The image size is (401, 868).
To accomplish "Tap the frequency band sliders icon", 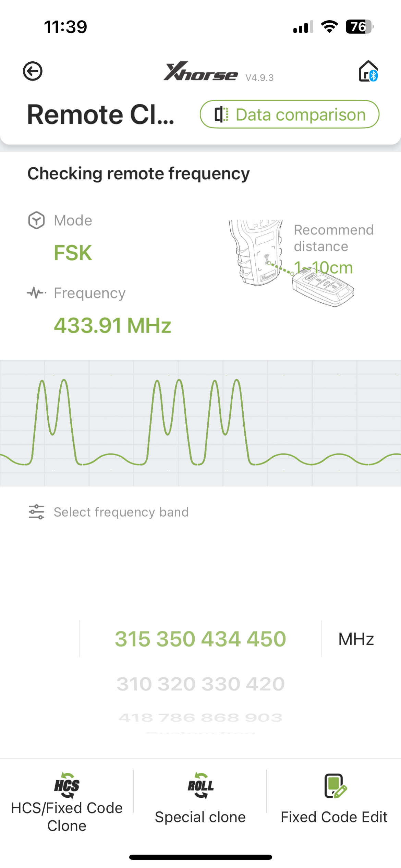I will coord(36,512).
